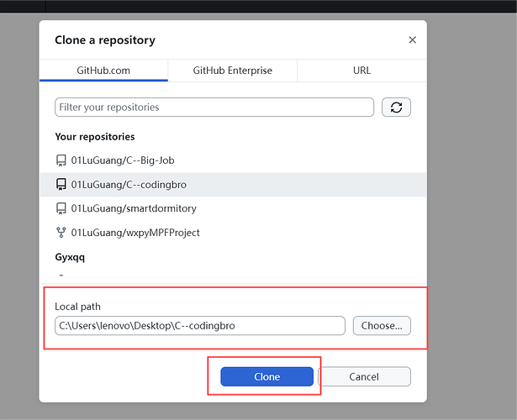Click the refresh repositories icon button
This screenshot has width=517, height=420.
click(x=396, y=107)
